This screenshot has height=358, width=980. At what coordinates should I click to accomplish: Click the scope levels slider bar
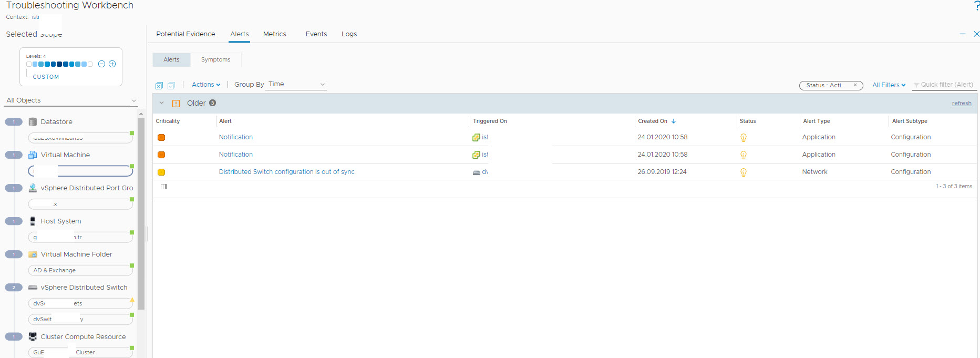(x=59, y=64)
